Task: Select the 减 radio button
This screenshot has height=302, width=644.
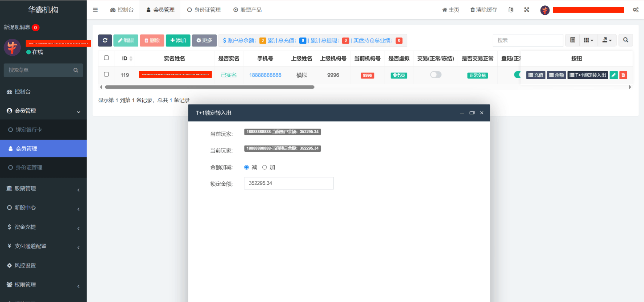Action: [x=246, y=167]
